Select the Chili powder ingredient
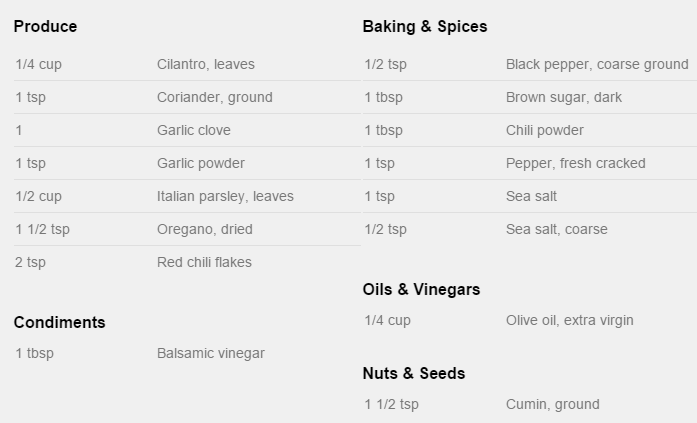 pyautogui.click(x=544, y=130)
